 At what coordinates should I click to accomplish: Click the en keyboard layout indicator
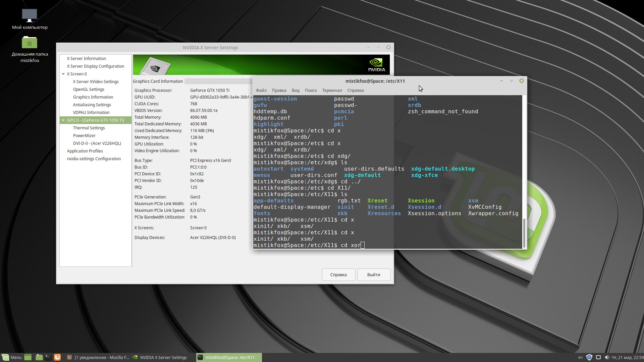point(580,357)
